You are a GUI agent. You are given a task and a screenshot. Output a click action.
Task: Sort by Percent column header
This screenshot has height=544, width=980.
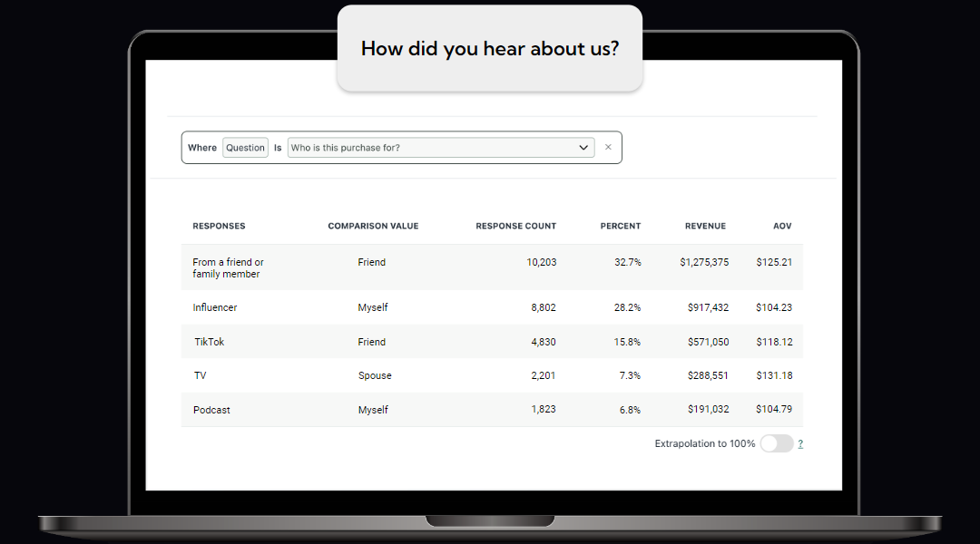coord(620,226)
